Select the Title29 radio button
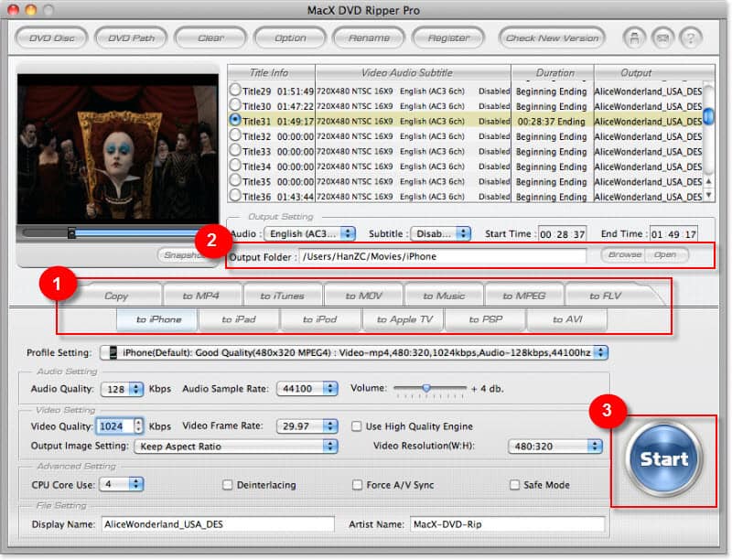The height and width of the screenshot is (560, 732). point(235,89)
